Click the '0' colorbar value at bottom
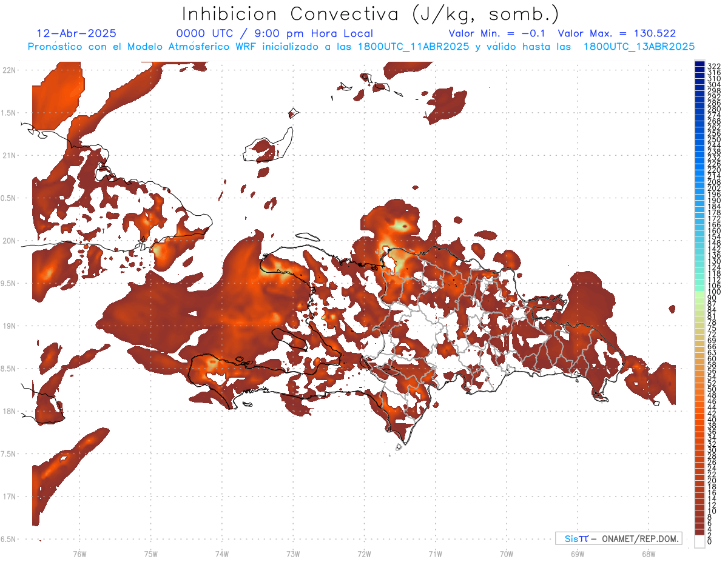 click(710, 541)
